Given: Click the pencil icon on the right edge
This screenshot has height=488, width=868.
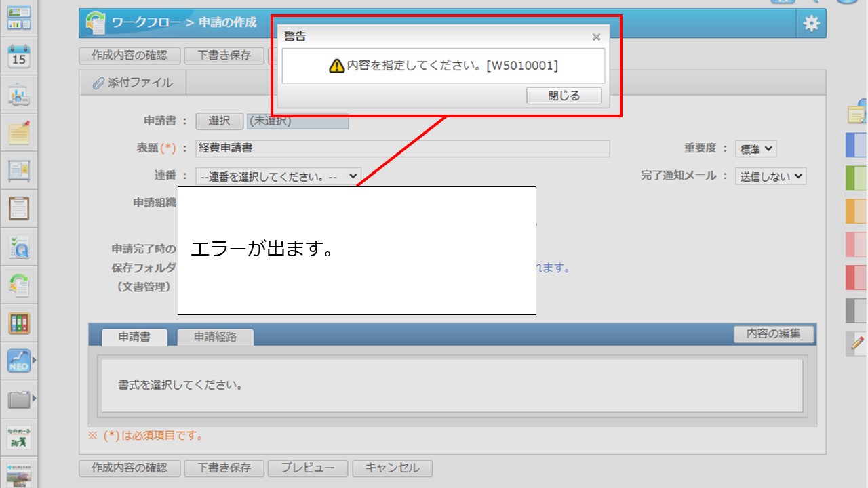Looking at the screenshot, I should click(x=858, y=343).
